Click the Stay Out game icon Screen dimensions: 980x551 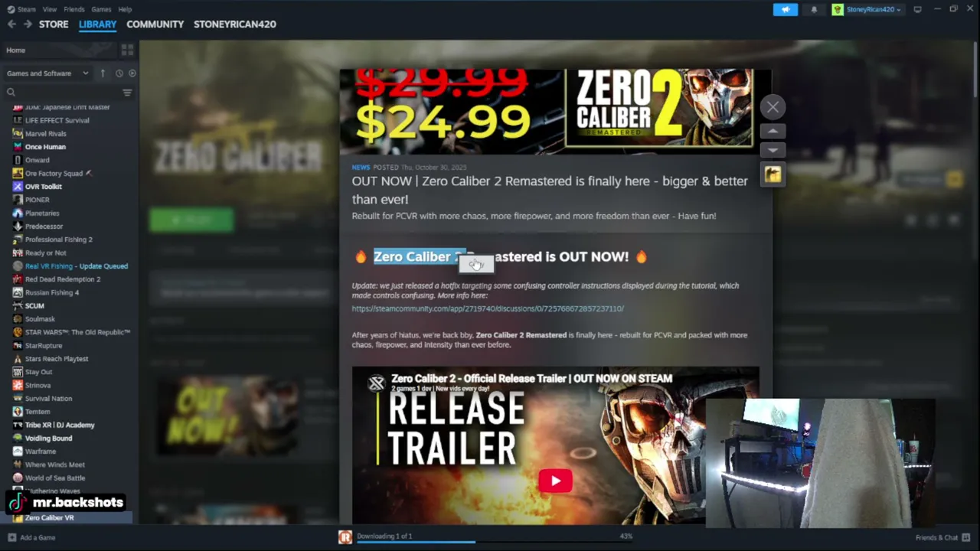(18, 372)
